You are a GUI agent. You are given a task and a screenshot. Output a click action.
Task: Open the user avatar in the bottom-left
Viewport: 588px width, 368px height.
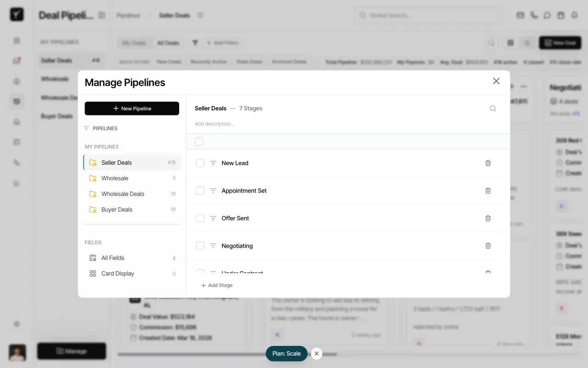[x=17, y=353]
